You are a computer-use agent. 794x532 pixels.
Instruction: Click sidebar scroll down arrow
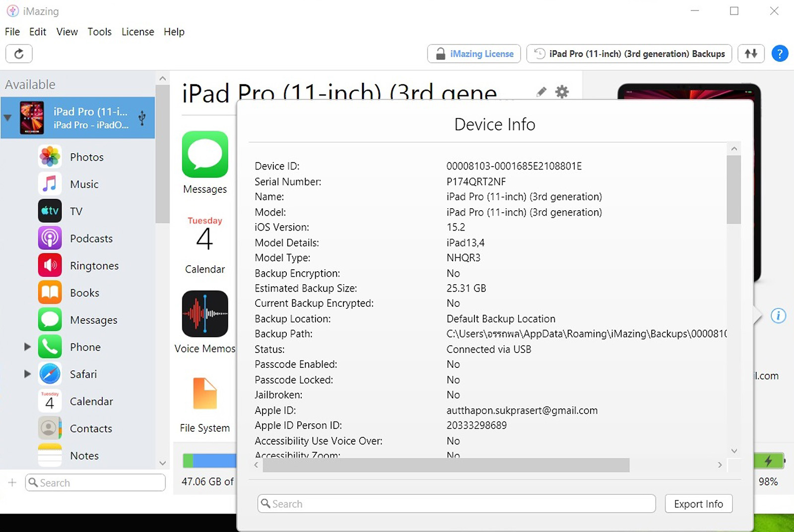click(162, 463)
